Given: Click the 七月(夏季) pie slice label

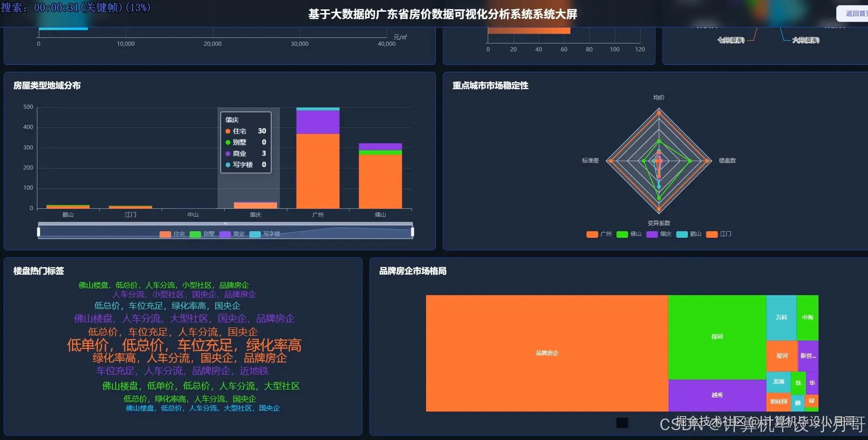Looking at the screenshot, I should (x=730, y=40).
